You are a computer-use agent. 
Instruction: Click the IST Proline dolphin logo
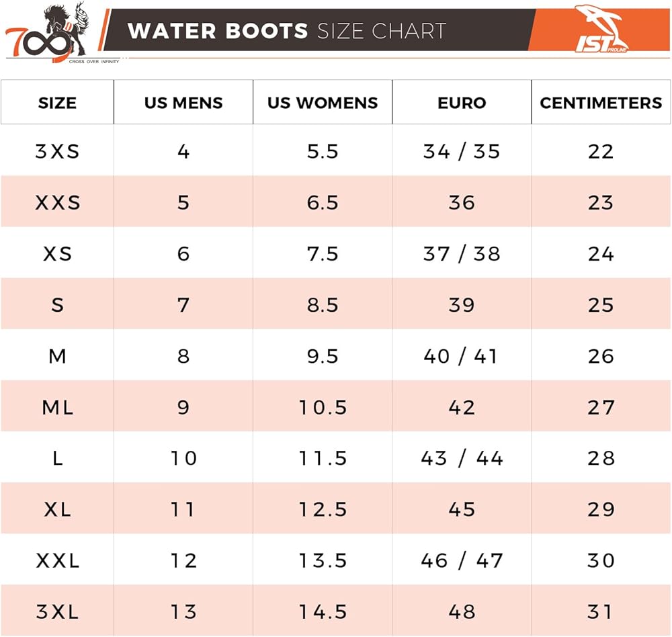[601, 30]
